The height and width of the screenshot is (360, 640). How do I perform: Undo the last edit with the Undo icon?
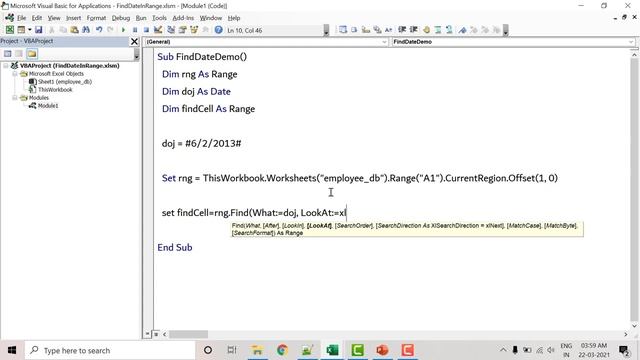click(99, 30)
